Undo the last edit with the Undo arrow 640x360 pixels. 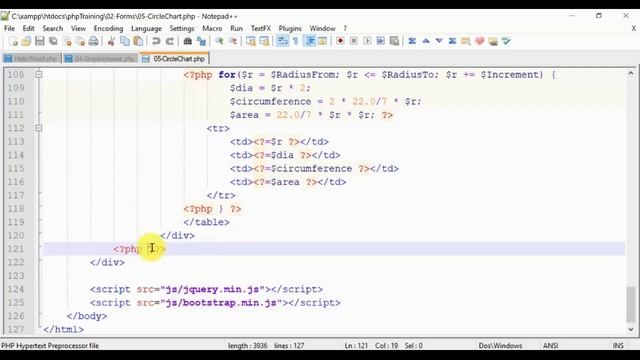tap(156, 41)
